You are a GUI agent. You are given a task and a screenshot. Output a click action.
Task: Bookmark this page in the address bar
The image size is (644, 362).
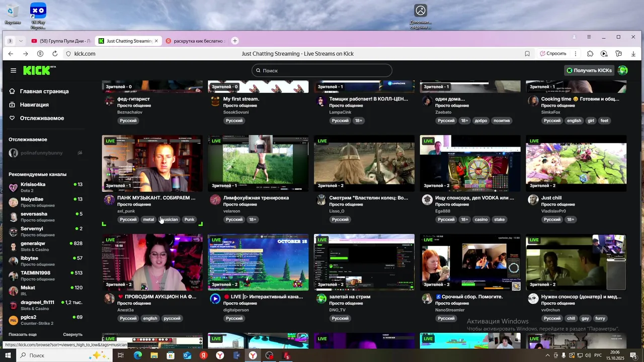527,54
